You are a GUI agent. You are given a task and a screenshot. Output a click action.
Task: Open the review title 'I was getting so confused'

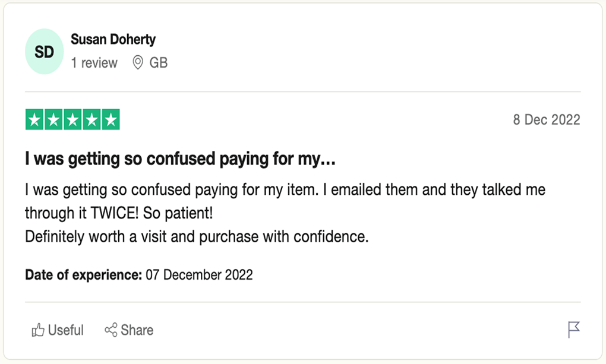tap(180, 159)
